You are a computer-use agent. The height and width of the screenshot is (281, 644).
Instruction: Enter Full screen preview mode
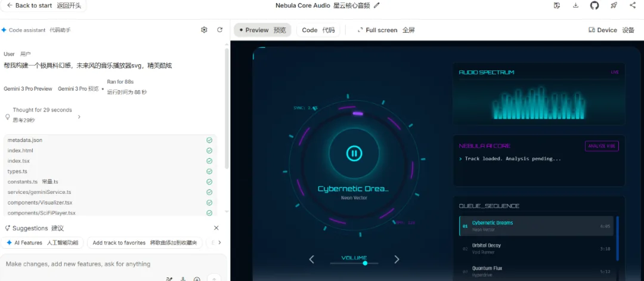386,30
